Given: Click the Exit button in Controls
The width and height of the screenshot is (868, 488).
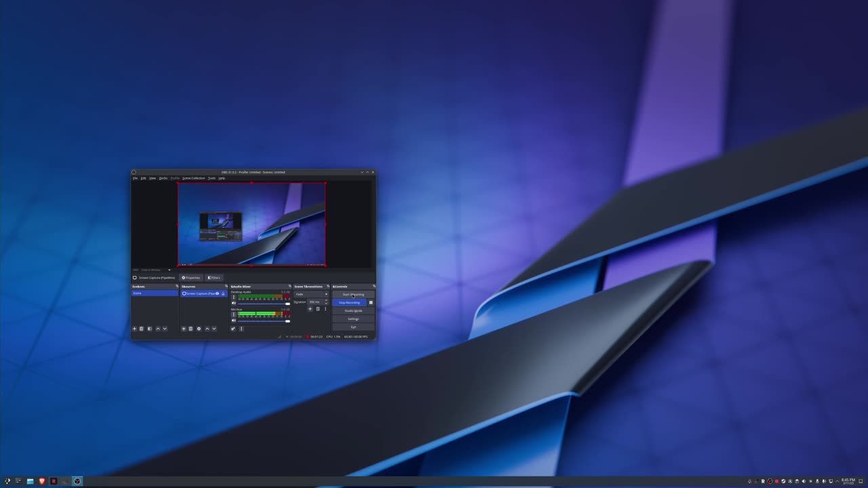Looking at the screenshot, I should click(x=353, y=327).
